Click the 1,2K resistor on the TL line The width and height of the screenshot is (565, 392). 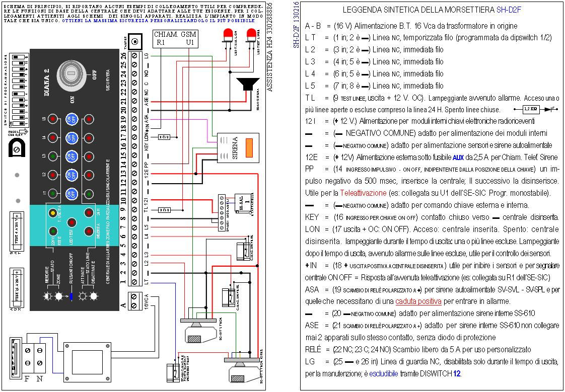tap(164, 209)
